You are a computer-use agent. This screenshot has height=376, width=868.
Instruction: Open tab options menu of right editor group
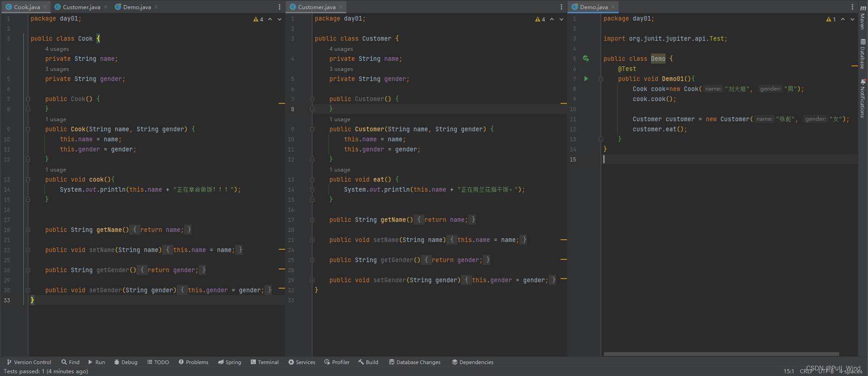click(852, 7)
